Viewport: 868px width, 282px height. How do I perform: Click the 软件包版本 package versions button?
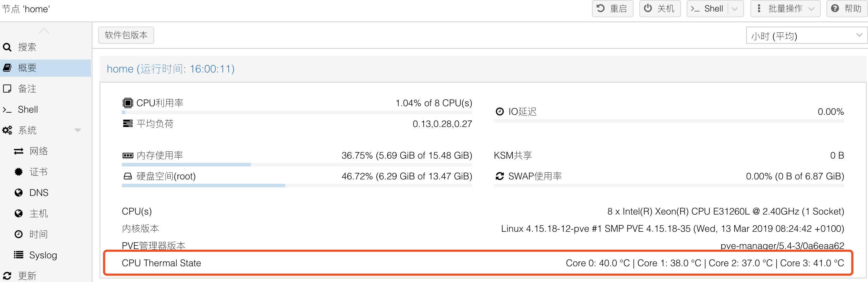tap(126, 35)
